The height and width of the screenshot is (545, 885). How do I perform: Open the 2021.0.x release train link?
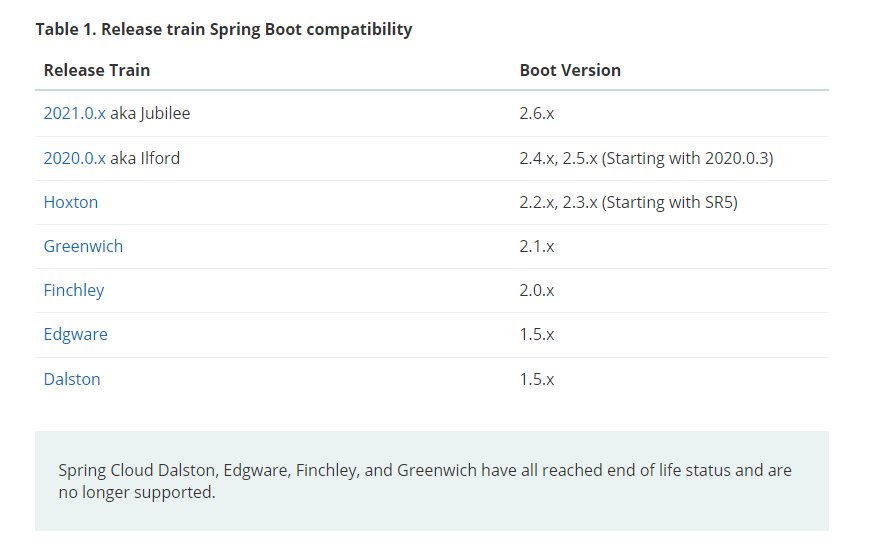[74, 114]
